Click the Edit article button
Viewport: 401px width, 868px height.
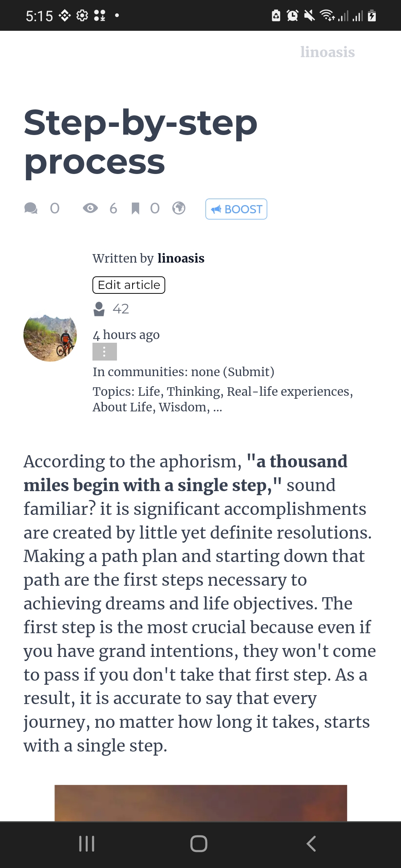129,285
